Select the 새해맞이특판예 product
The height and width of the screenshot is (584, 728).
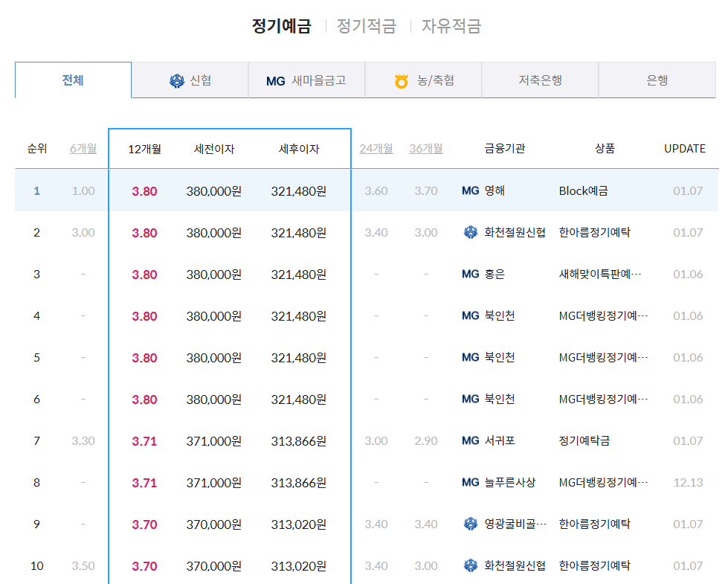coord(600,274)
